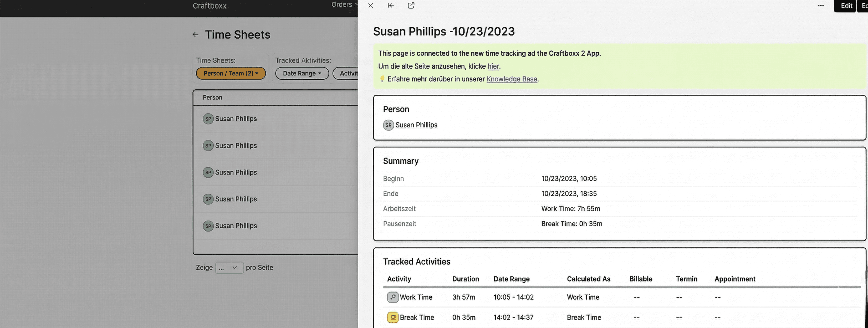Click the Craftboxx brand in header
868x328 pixels.
(209, 6)
